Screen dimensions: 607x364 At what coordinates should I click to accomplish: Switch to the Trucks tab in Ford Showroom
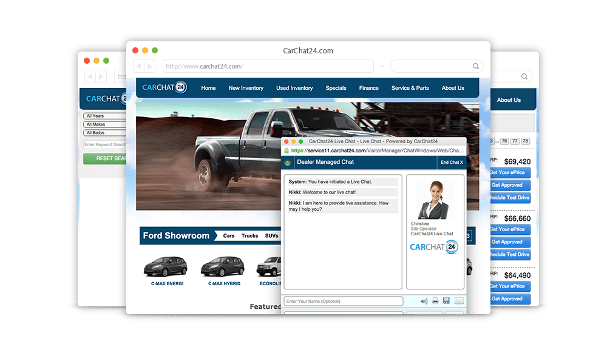point(249,235)
